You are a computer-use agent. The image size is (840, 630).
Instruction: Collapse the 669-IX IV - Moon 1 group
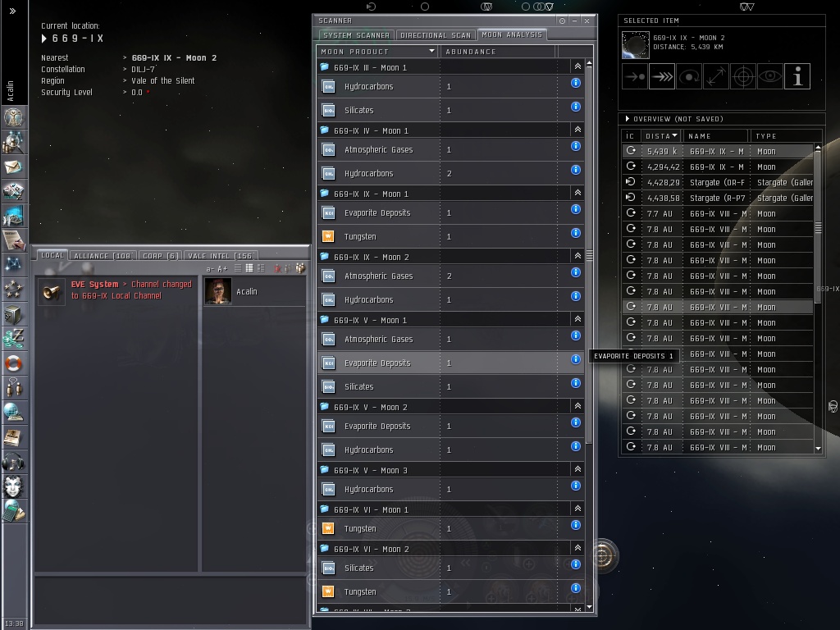[577, 130]
